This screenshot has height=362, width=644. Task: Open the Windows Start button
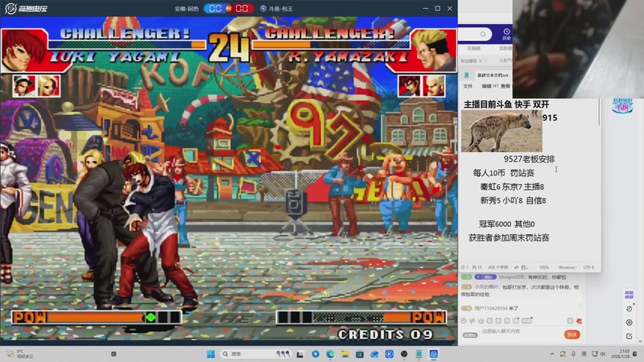point(211,354)
